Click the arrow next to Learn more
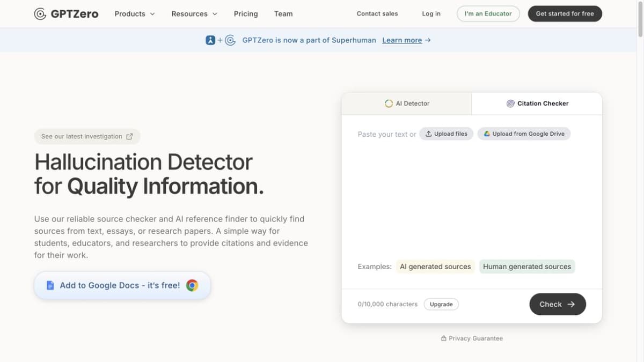The width and height of the screenshot is (644, 362). click(427, 40)
